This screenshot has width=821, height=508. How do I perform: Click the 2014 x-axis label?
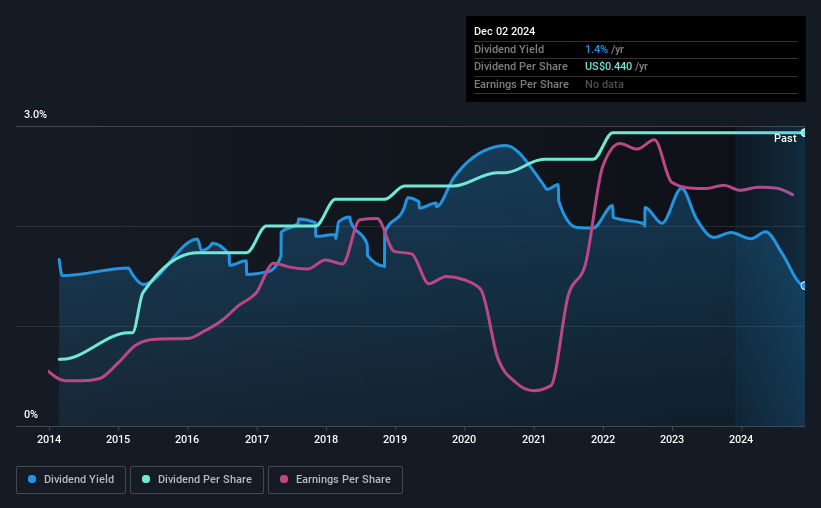tap(49, 439)
